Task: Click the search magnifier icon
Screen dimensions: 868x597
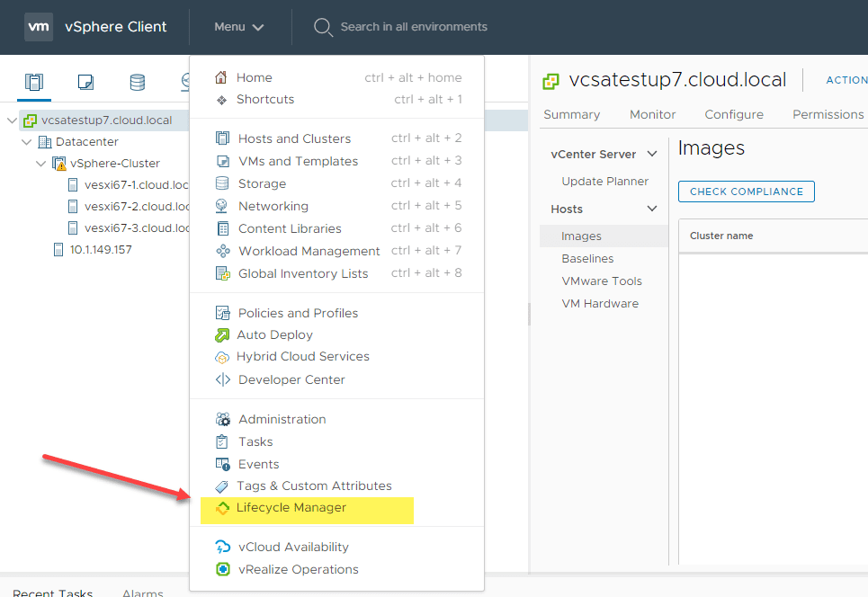Action: click(x=323, y=27)
